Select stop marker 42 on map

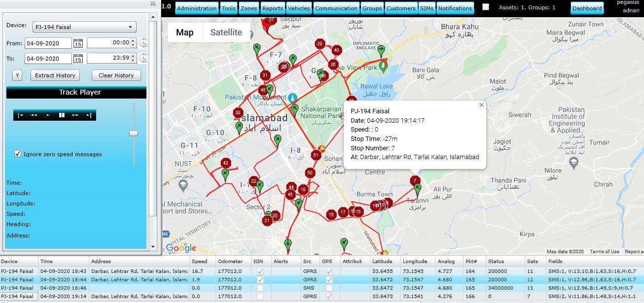coord(225,163)
